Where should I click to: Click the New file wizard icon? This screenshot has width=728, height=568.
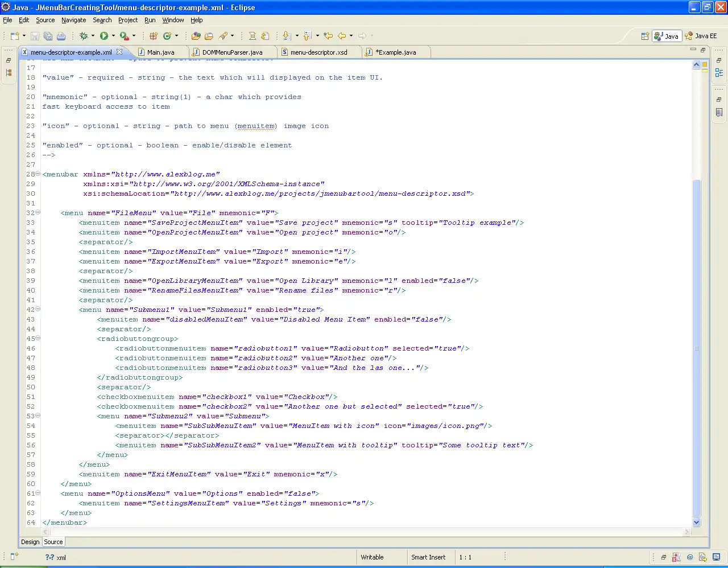tap(14, 36)
